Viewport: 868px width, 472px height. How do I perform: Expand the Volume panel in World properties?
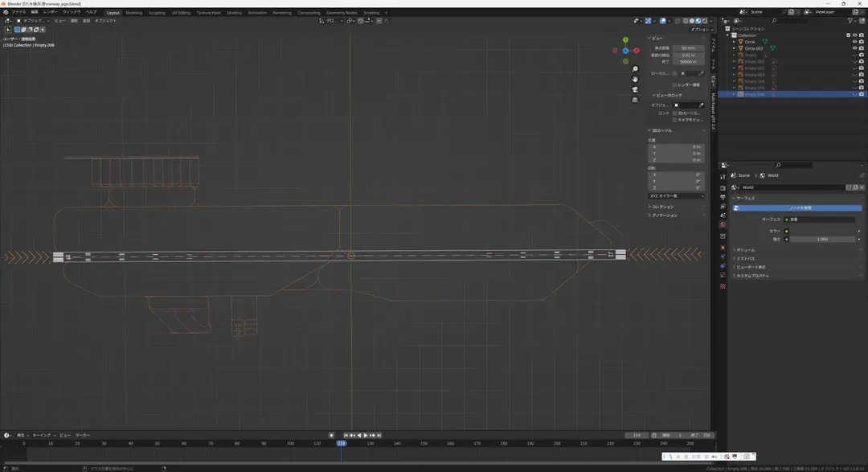[x=744, y=250]
